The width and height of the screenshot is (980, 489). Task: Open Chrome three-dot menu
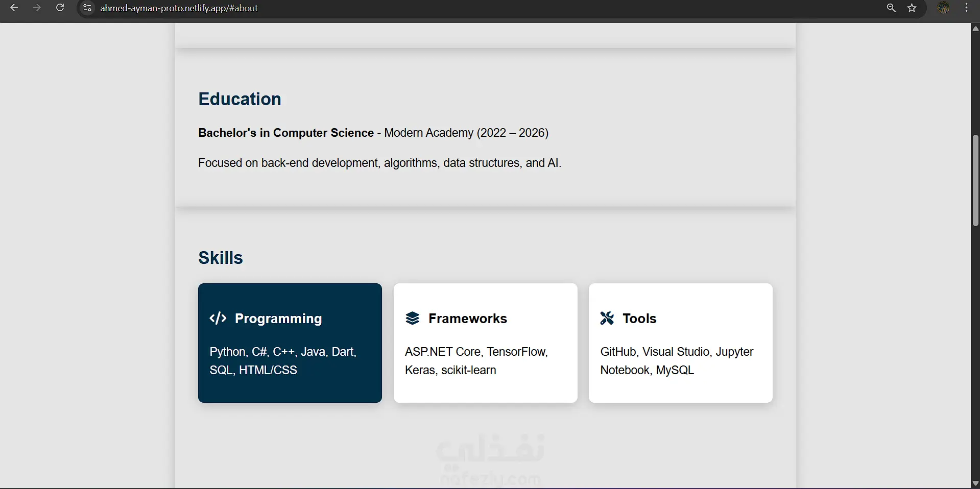pyautogui.click(x=967, y=8)
